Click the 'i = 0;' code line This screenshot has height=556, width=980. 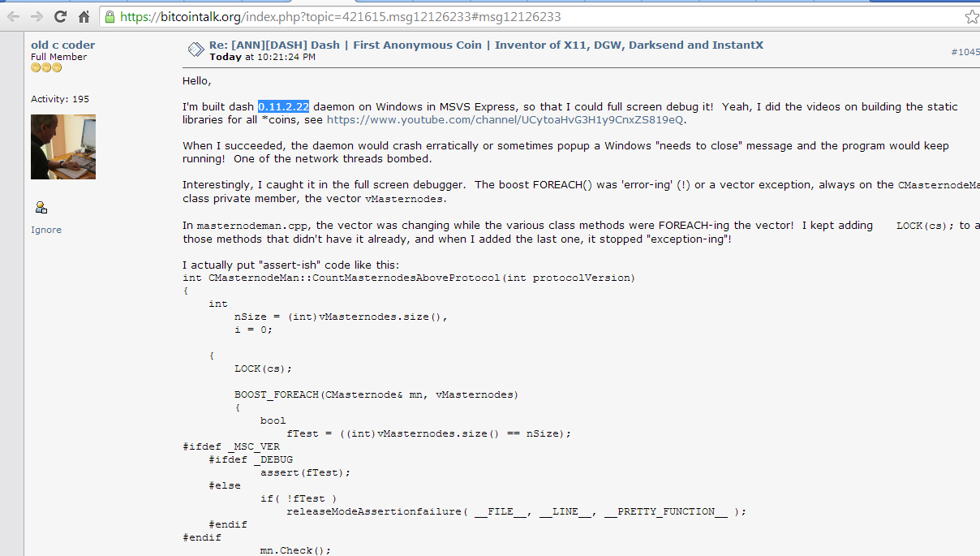pyautogui.click(x=253, y=330)
